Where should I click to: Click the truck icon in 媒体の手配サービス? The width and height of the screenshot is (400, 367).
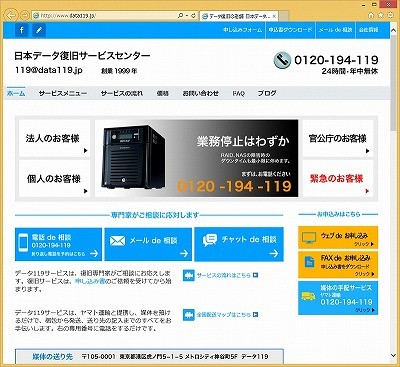click(308, 296)
